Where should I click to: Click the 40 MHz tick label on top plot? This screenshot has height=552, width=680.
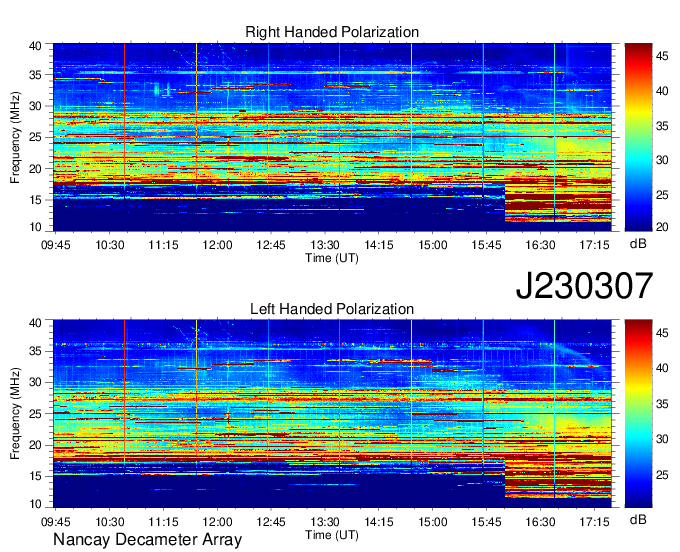(35, 46)
